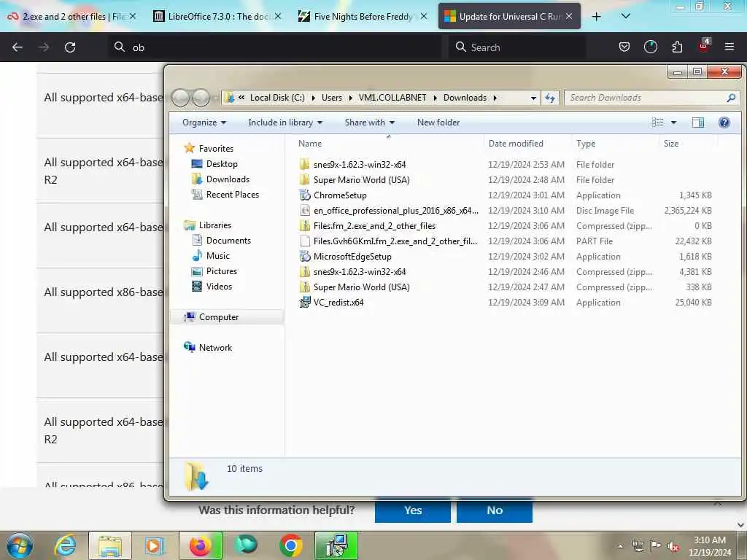The width and height of the screenshot is (747, 560).
Task: Answer No to Was this information helpful
Action: [495, 510]
